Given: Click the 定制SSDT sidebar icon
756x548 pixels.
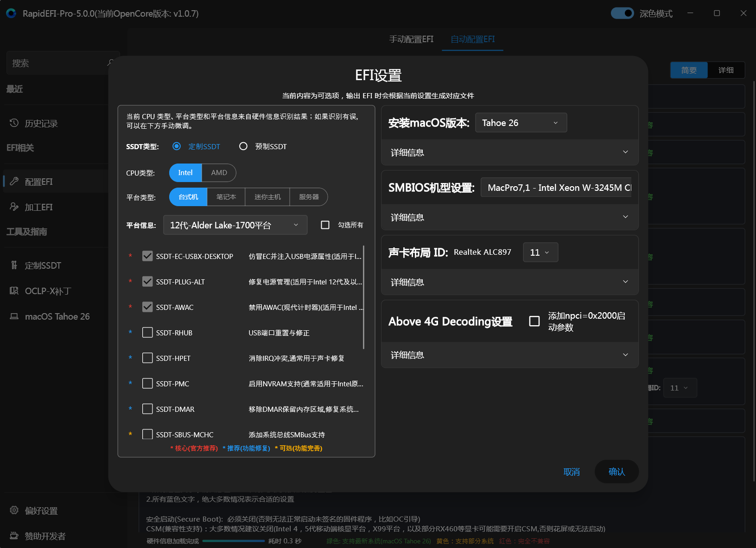Looking at the screenshot, I should 14,265.
